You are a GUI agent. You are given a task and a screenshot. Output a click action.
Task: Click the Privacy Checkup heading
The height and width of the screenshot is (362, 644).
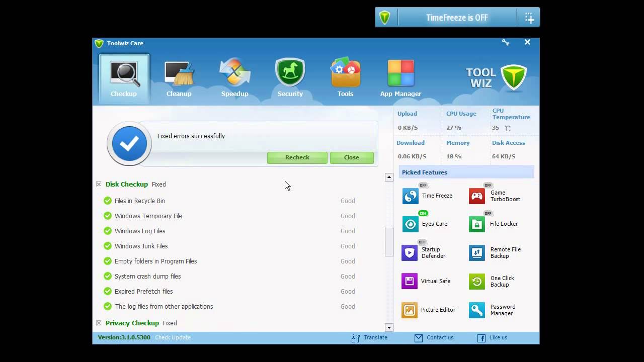132,323
